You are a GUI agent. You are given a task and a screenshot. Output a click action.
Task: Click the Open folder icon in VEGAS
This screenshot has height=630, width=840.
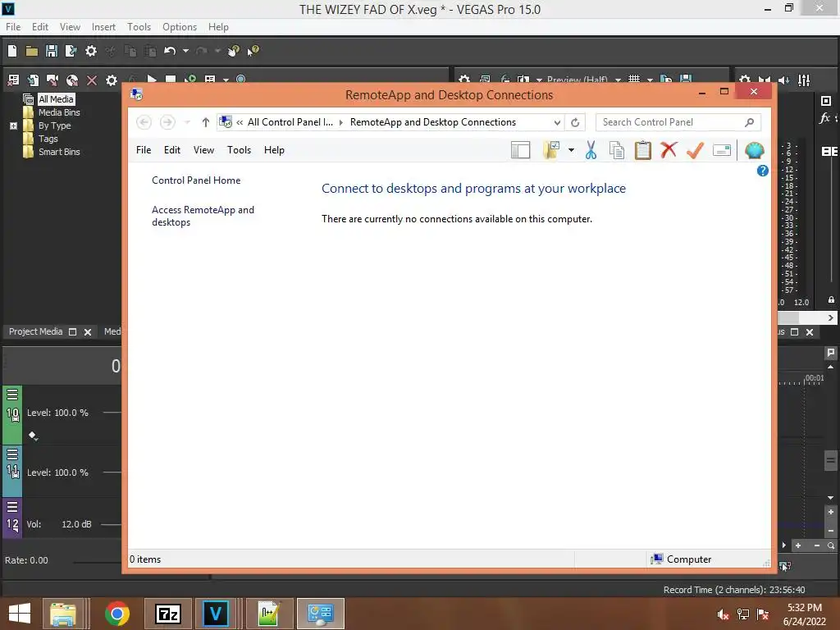(32, 51)
